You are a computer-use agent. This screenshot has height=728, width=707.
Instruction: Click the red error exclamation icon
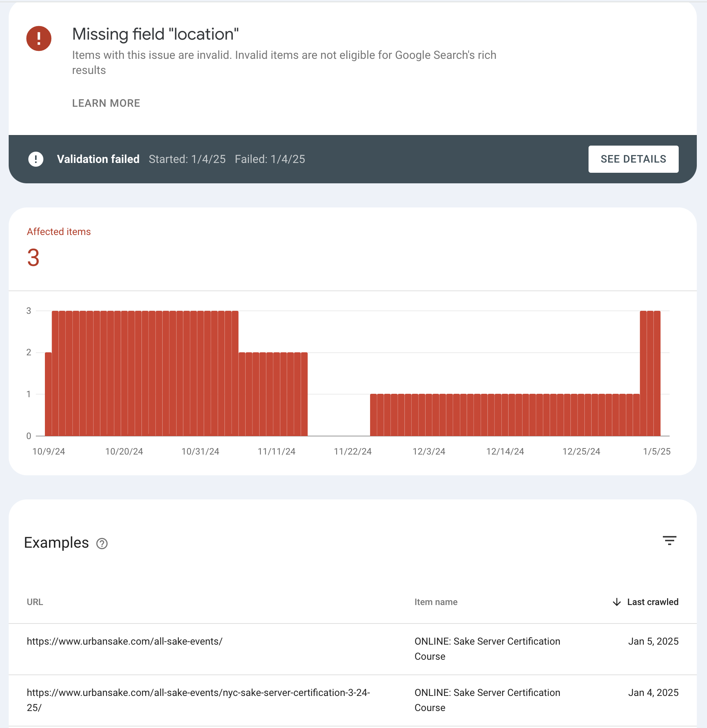pyautogui.click(x=39, y=38)
